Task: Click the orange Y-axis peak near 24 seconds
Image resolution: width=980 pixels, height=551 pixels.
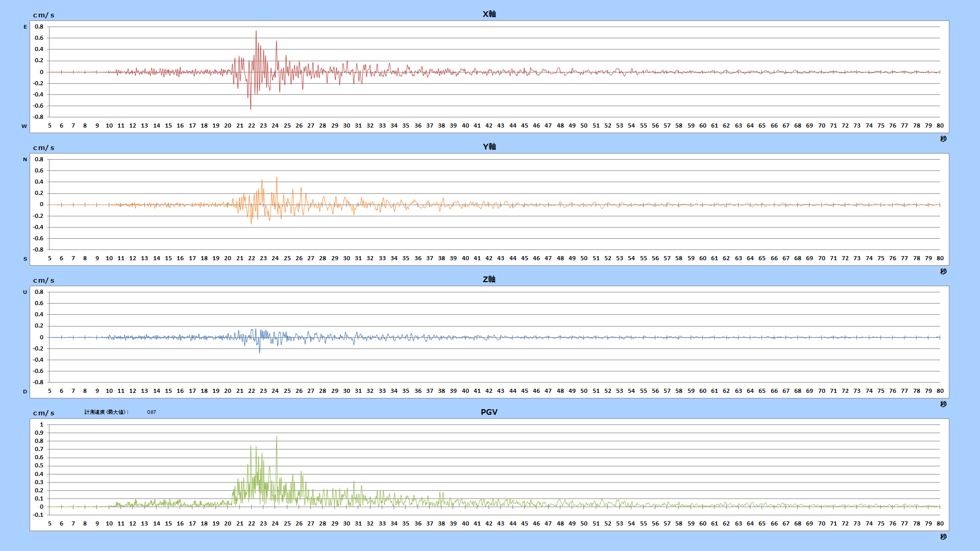Action: [x=277, y=179]
